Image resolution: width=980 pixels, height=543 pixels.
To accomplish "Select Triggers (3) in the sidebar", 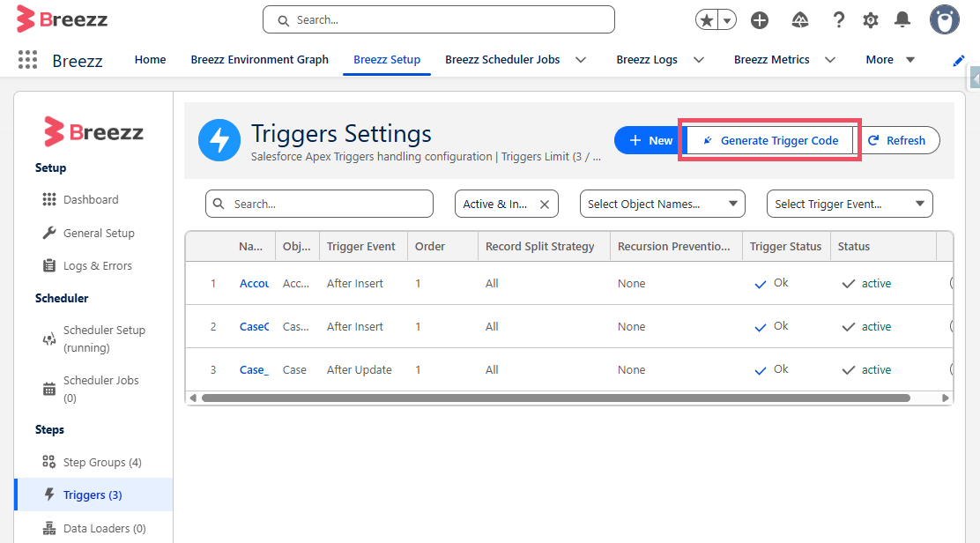I will pyautogui.click(x=93, y=495).
